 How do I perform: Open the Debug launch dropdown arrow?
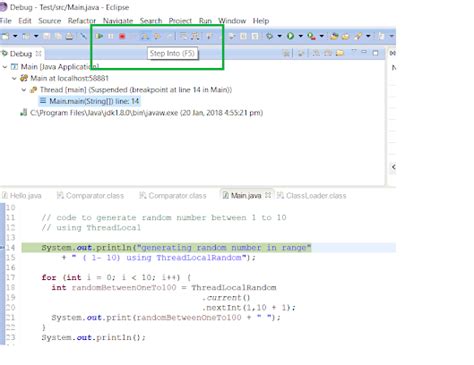(x=279, y=36)
